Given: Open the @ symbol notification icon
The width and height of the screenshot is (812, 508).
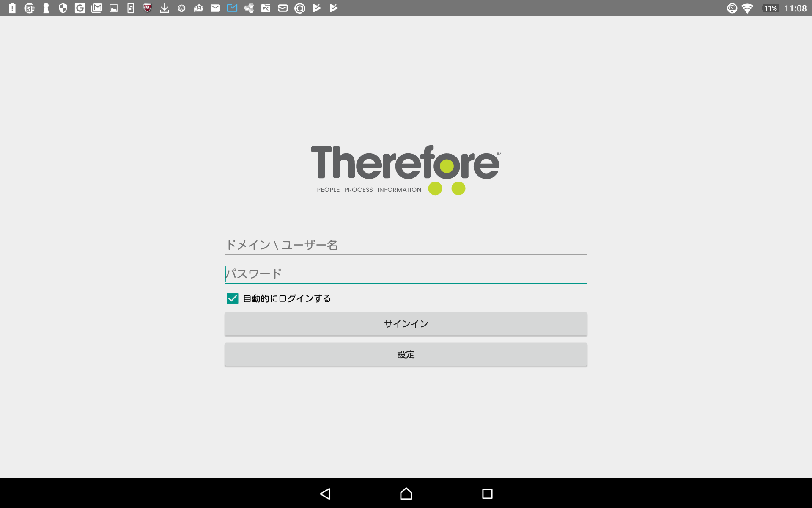Looking at the screenshot, I should point(300,8).
